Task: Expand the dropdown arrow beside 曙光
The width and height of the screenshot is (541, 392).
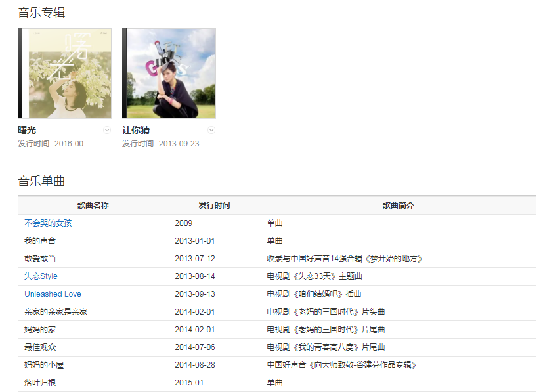Action: point(107,130)
